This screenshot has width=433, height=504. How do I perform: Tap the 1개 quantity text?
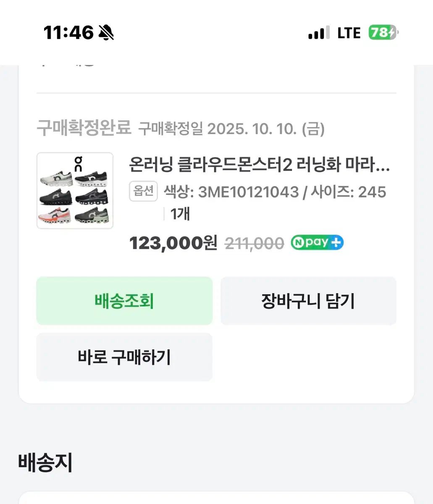(180, 214)
